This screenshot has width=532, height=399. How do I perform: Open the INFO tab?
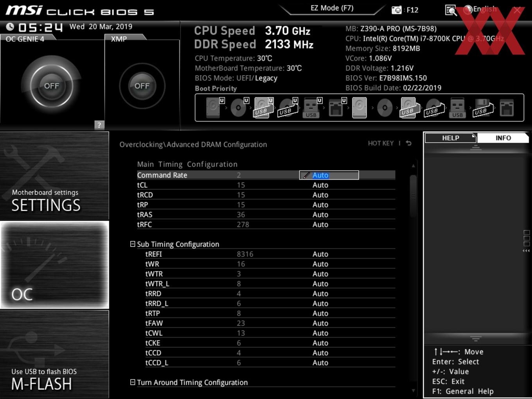(503, 138)
